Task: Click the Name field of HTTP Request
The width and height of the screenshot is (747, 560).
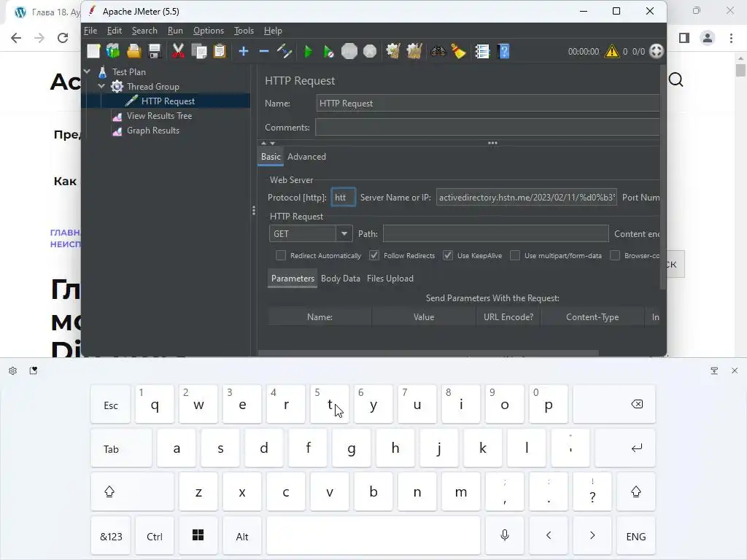Action: [x=487, y=104]
